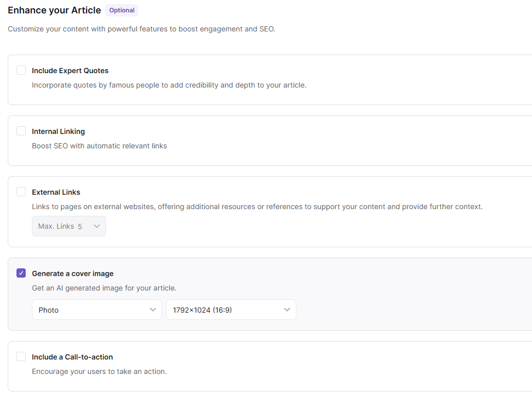Viewport: 532px width, 393px height.
Task: Enable the Include Expert Quotes checkbox
Action: click(x=21, y=70)
